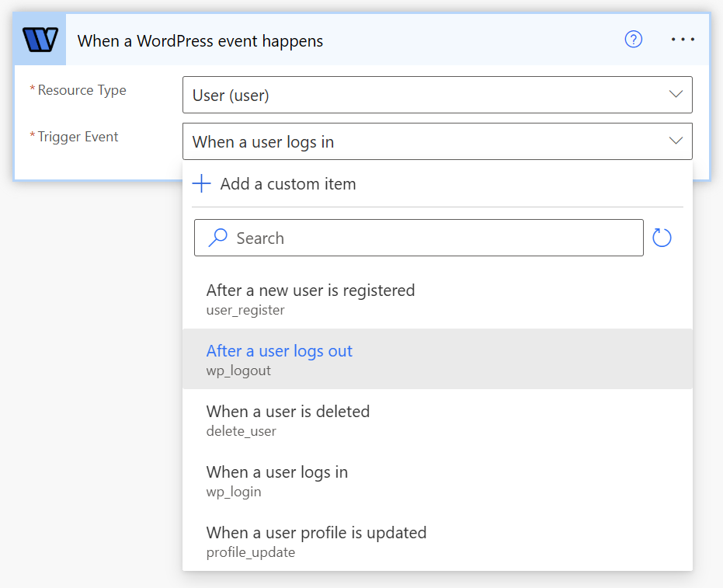
Task: Click the Trigger Event field showing logs in
Action: [x=437, y=141]
